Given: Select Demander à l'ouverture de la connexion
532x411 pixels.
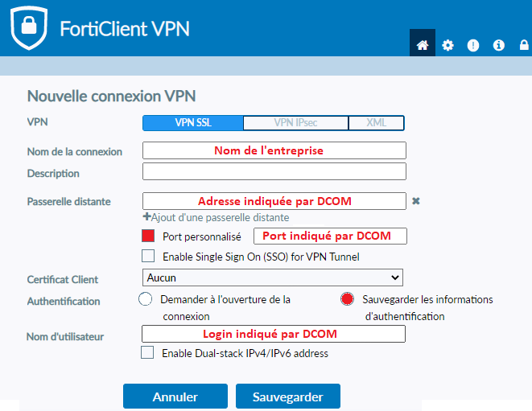Looking at the screenshot, I should coord(145,299).
